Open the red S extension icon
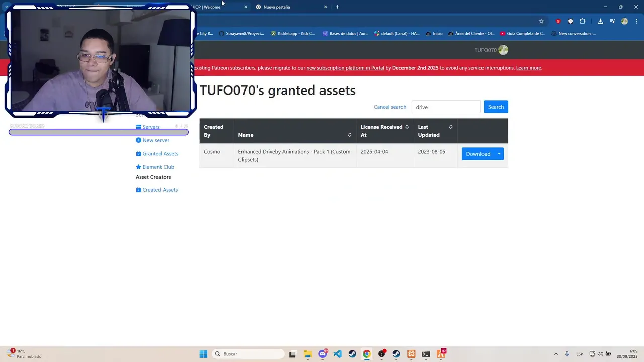 click(x=558, y=21)
